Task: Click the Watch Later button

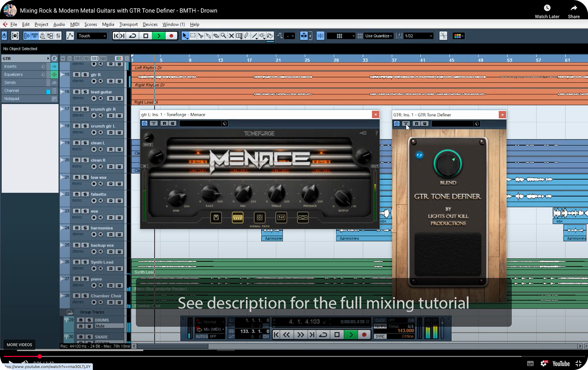Action: (x=547, y=12)
